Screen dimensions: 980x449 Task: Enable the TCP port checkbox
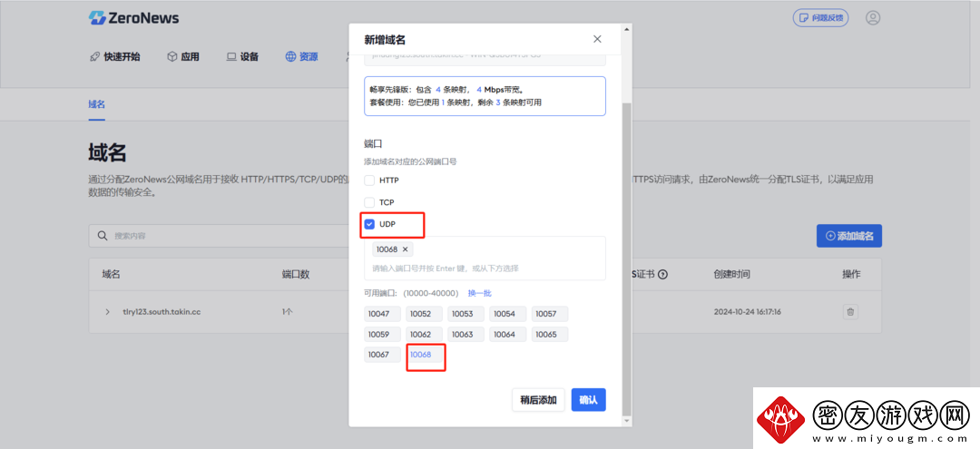coord(369,202)
